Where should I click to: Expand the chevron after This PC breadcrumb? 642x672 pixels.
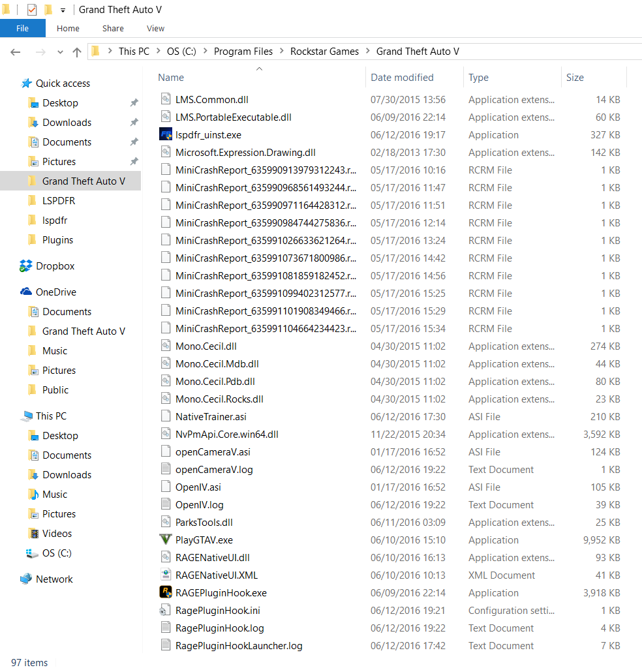(x=158, y=51)
